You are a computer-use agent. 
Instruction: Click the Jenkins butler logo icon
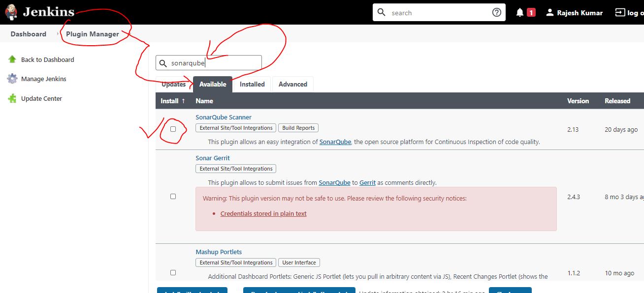tap(11, 12)
